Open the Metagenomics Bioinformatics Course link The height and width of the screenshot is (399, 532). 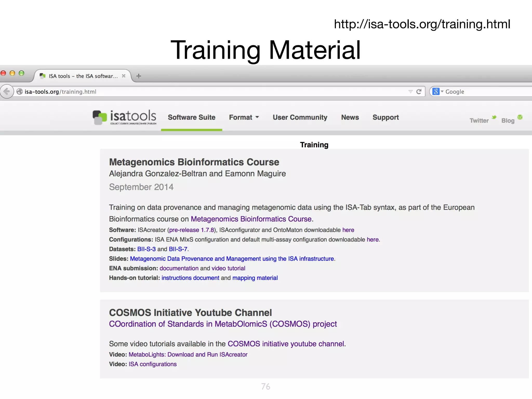pyautogui.click(x=251, y=219)
